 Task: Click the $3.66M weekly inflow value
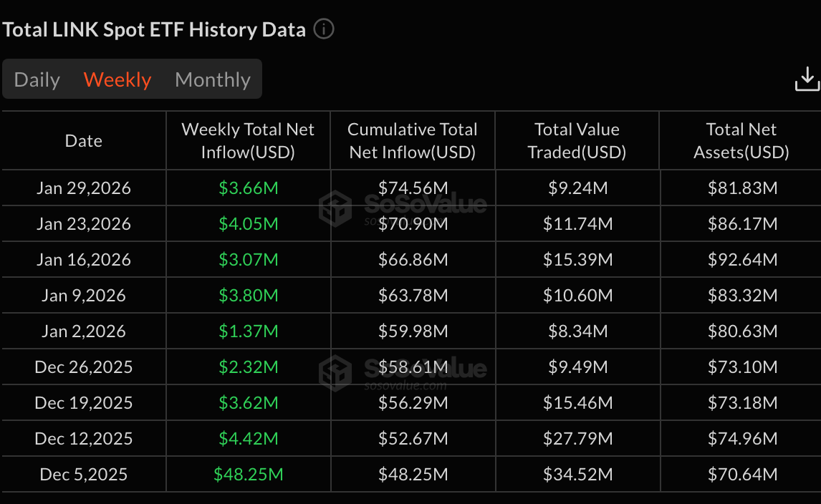(248, 188)
